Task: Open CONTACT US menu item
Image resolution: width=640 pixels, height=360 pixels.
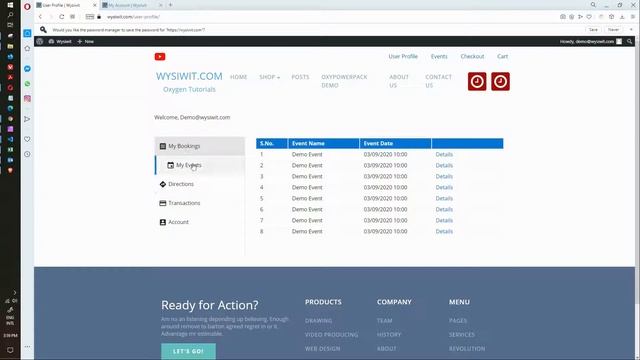Action: click(x=438, y=81)
